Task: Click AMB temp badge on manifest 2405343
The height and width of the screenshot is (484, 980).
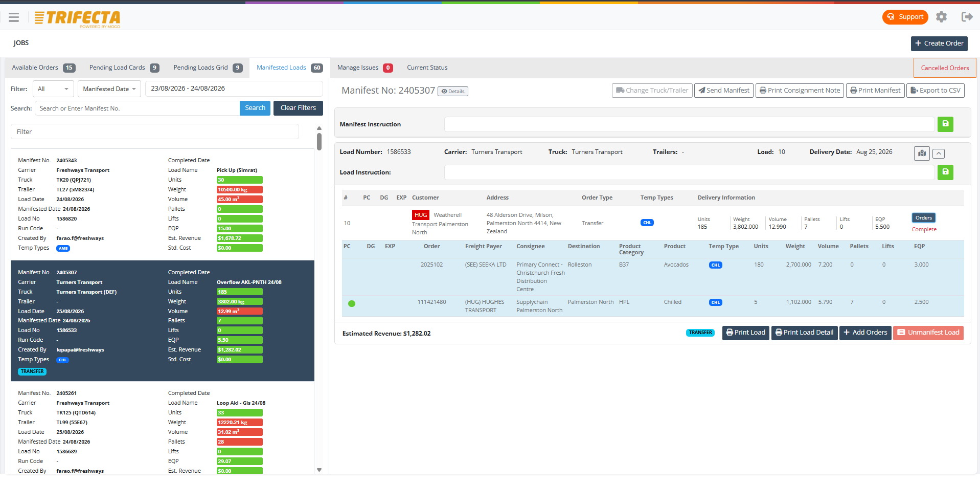Action: click(63, 249)
